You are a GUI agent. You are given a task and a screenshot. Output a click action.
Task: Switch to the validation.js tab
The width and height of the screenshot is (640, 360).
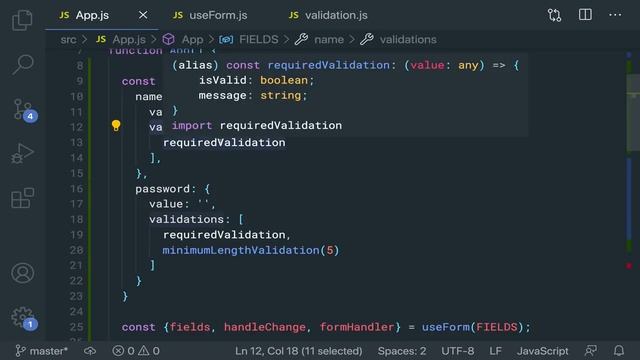tap(328, 16)
